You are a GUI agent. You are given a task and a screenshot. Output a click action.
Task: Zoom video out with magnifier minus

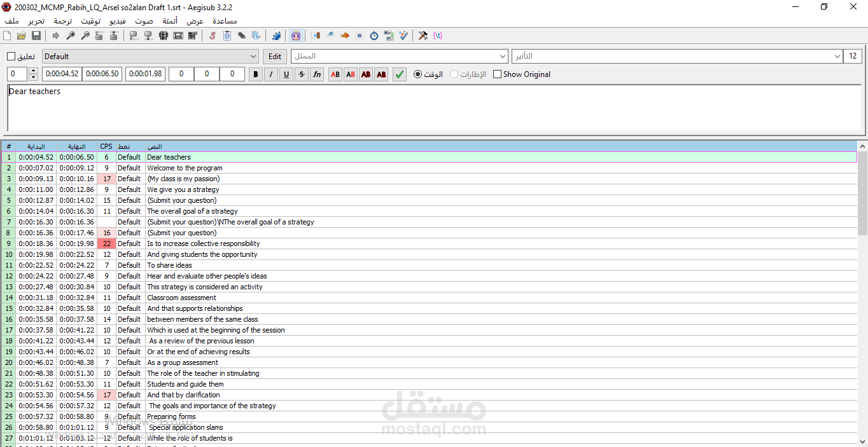(85, 36)
